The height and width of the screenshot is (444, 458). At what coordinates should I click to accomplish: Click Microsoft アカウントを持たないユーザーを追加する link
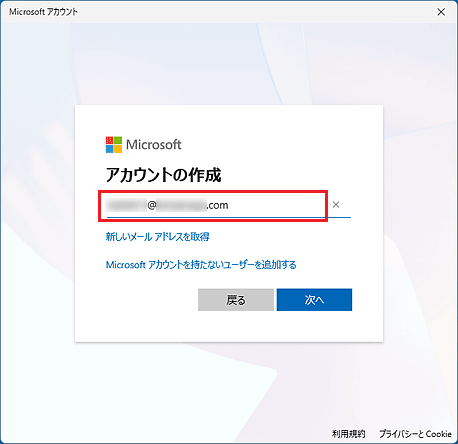201,265
